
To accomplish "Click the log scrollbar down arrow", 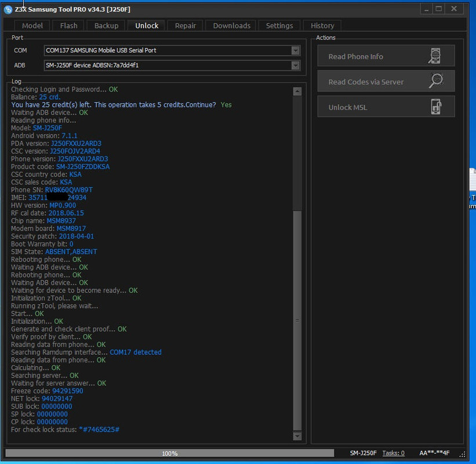I will click(x=297, y=436).
